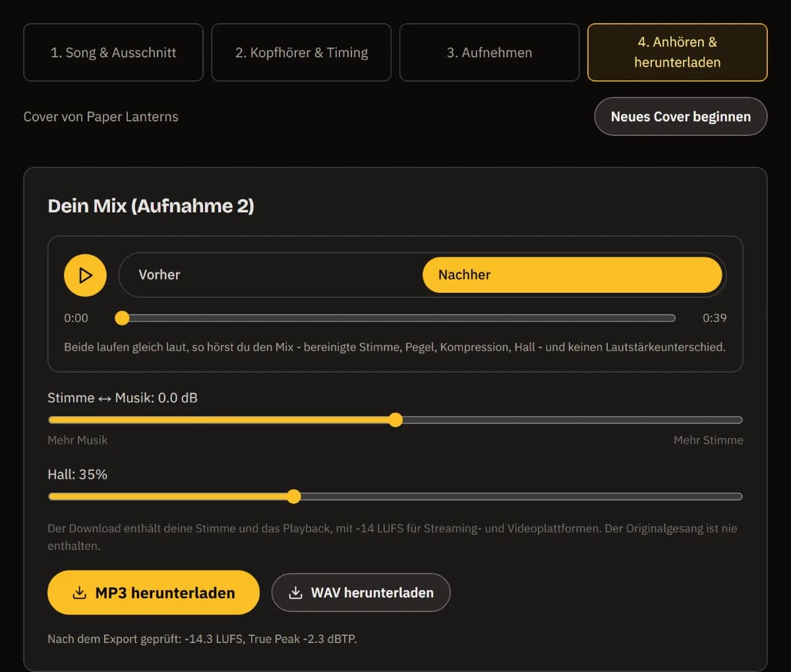791x672 pixels.
Task: Click the note beginning 'Beide laufen gleich laut'
Action: (395, 347)
